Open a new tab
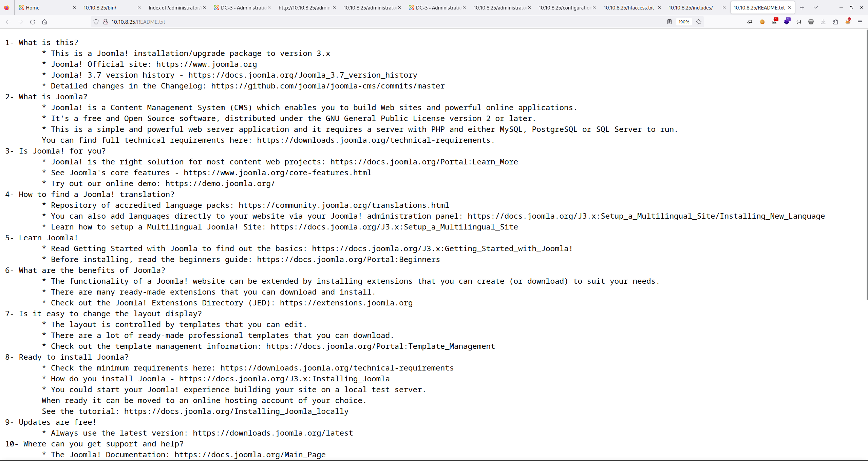This screenshot has height=461, width=868. [802, 7]
